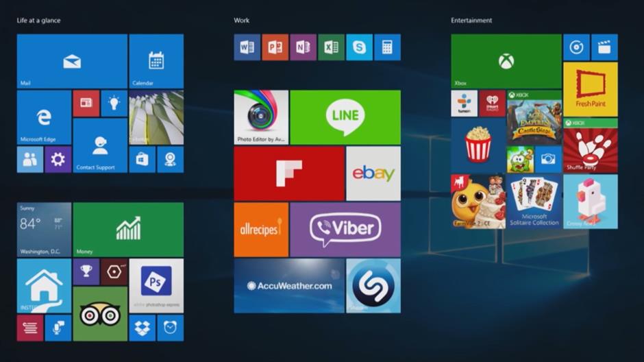The image size is (644, 362).
Task: Open the lightbulb Get Started tile
Action: click(114, 104)
